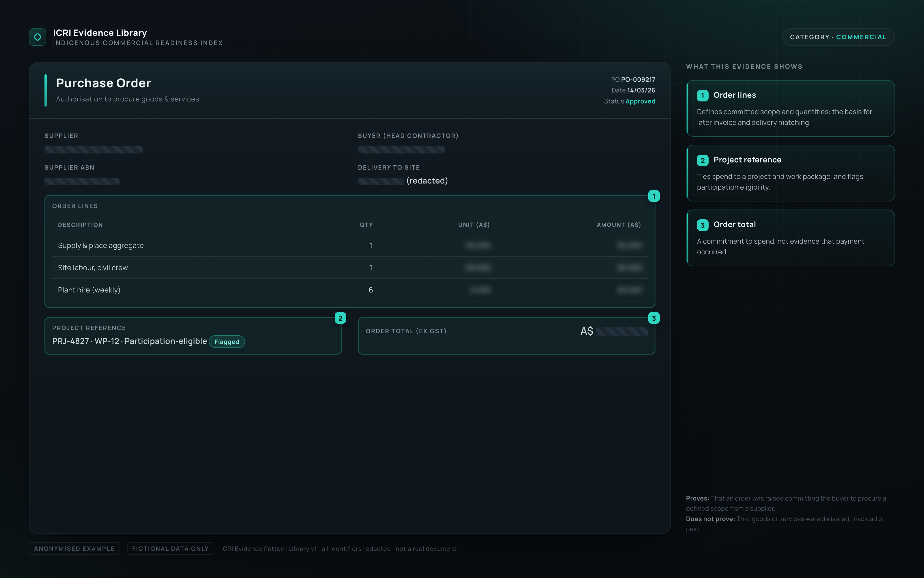Viewport: 924px width, 578px height.
Task: Click the Amount (A$) column header
Action: pos(619,225)
